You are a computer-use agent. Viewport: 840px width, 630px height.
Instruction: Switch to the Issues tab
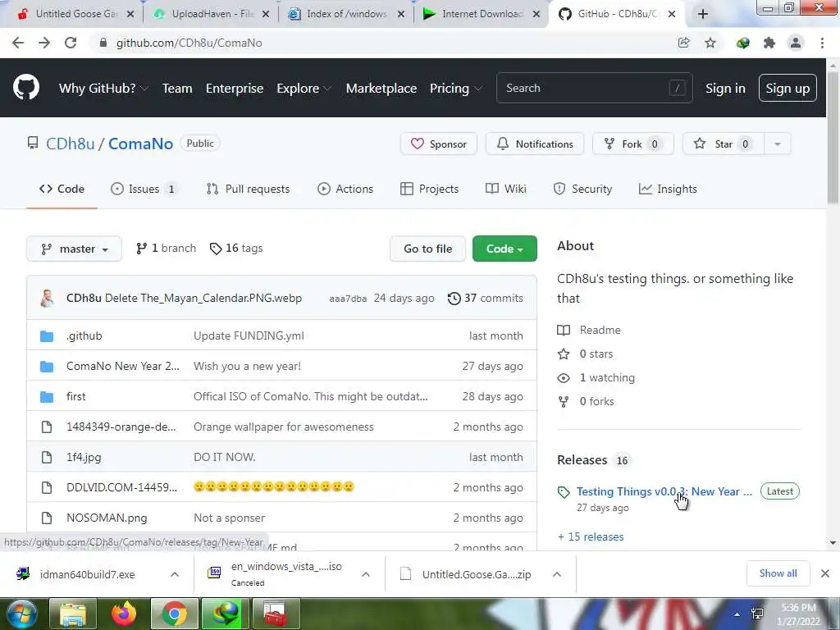pyautogui.click(x=144, y=189)
